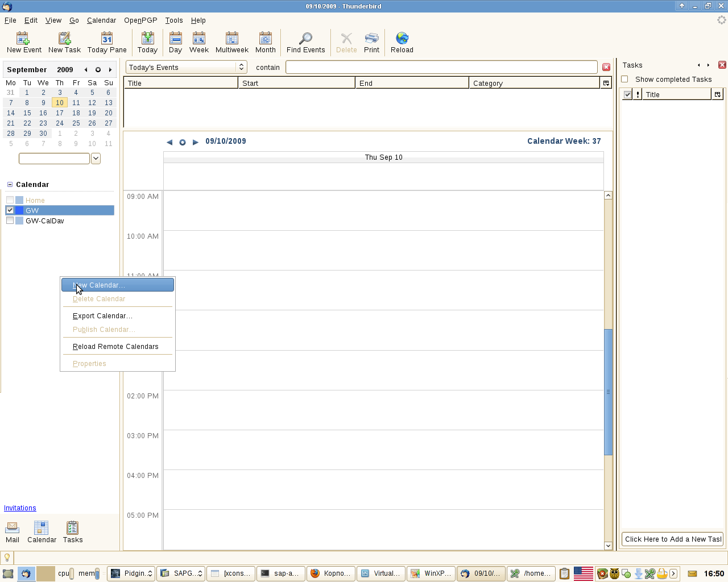This screenshot has width=728, height=582.
Task: Select September 17 in mini calendar
Action: click(60, 113)
